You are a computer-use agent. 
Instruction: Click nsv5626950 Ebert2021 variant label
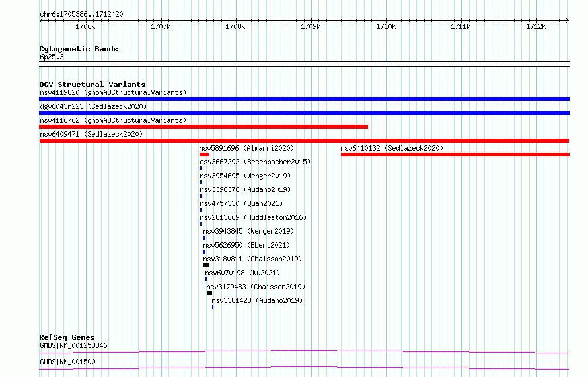(x=246, y=245)
